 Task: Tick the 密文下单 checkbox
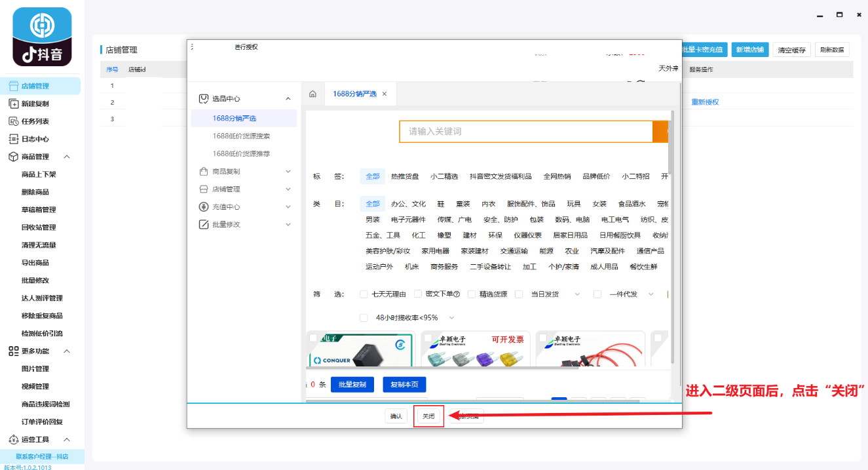pyautogui.click(x=418, y=294)
